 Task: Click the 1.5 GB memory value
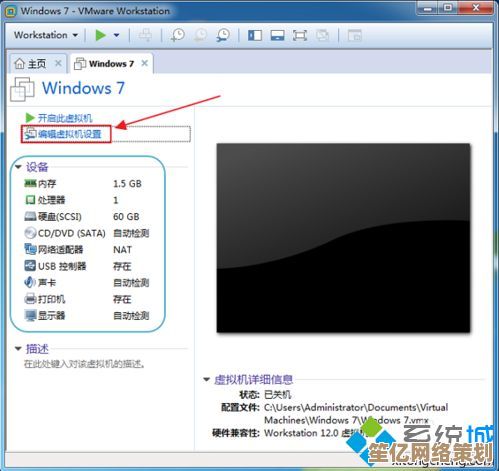(127, 184)
